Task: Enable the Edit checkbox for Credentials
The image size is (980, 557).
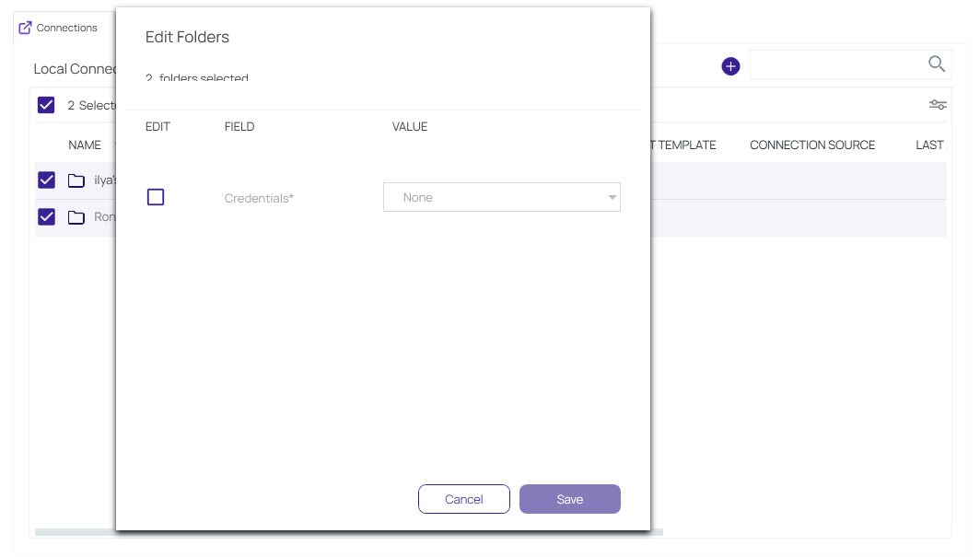Action: (156, 197)
